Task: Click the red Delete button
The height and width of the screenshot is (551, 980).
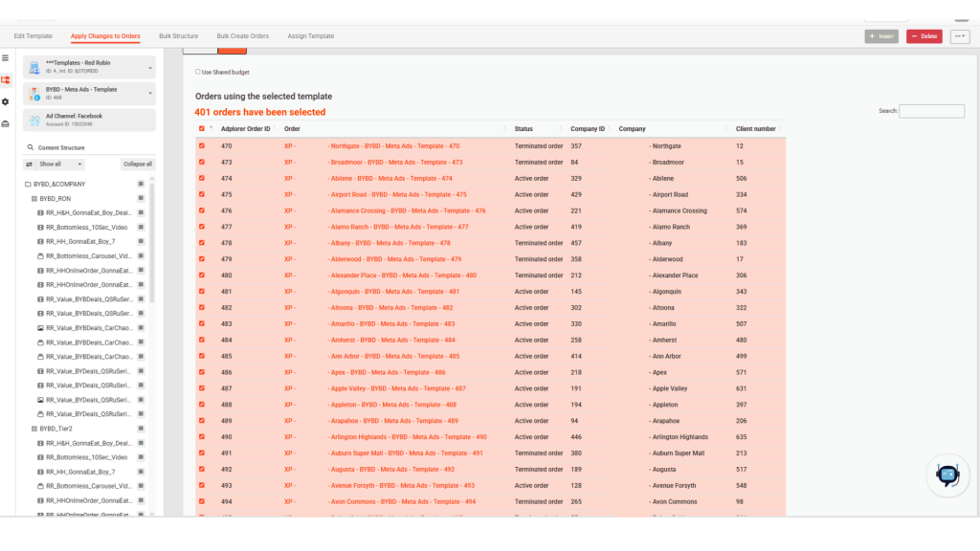Action: [924, 36]
